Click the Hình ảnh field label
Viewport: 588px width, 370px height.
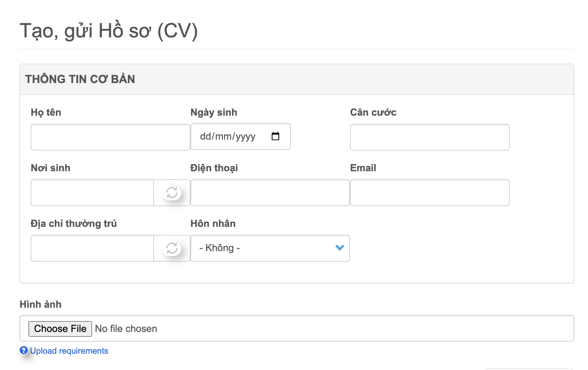point(41,304)
